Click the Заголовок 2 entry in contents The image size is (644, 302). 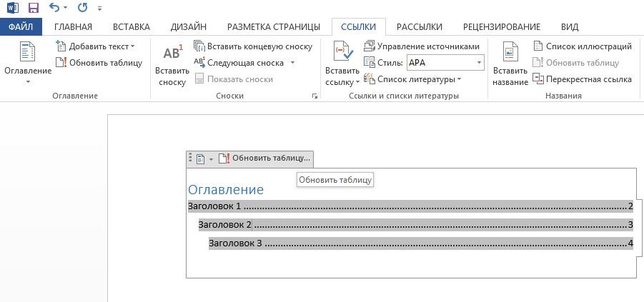pyautogui.click(x=225, y=225)
